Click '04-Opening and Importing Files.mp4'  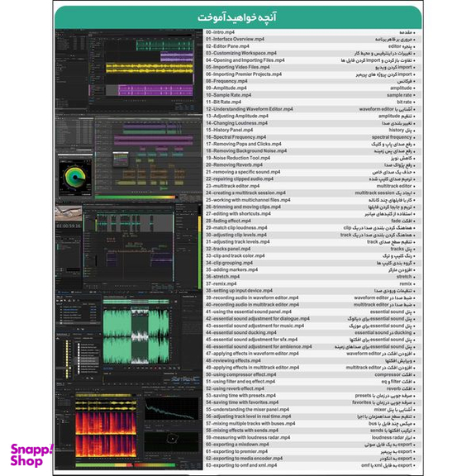pyautogui.click(x=245, y=60)
